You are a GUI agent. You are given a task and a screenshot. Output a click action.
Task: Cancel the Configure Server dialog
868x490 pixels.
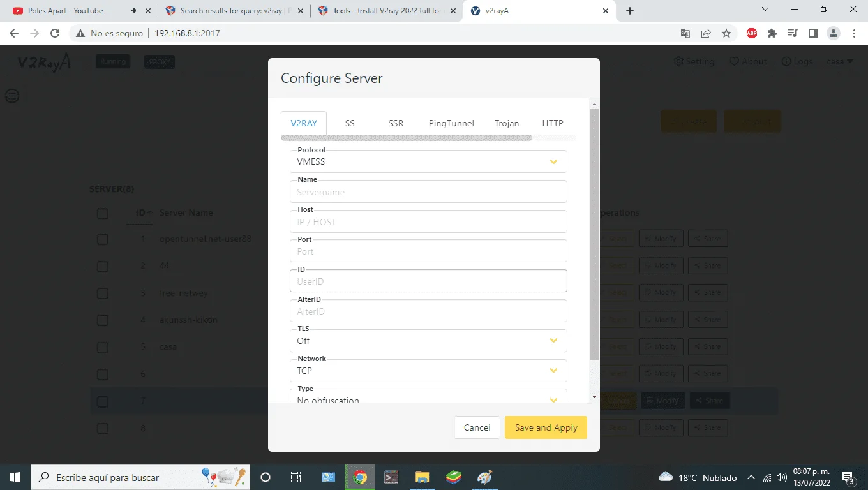click(477, 427)
